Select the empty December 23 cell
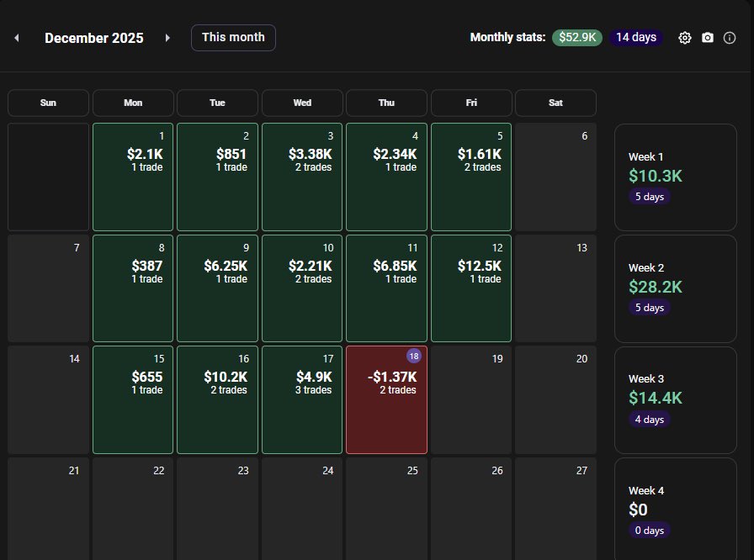This screenshot has width=754, height=560. (x=217, y=509)
